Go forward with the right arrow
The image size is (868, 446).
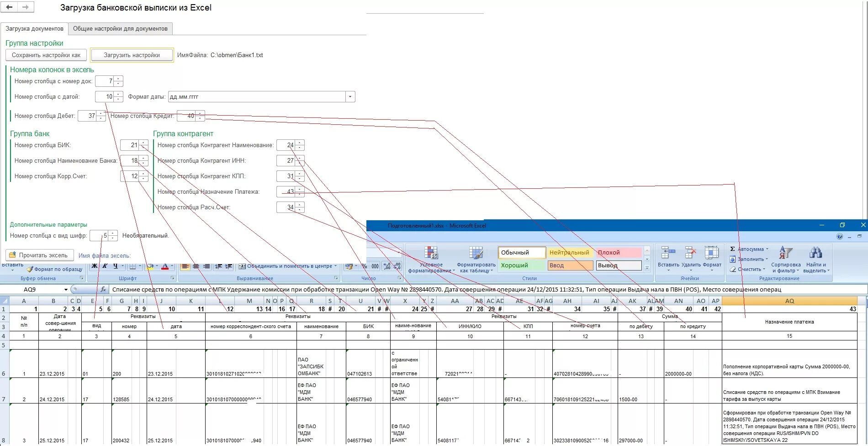25,7
